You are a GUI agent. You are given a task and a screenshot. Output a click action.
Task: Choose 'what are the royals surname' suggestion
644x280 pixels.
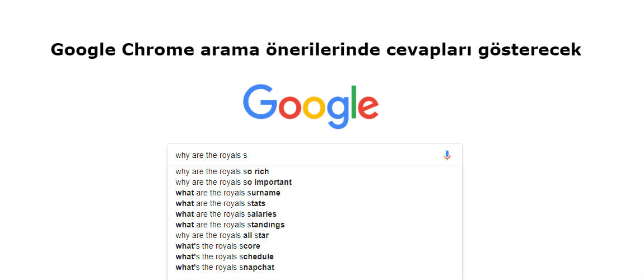point(228,193)
